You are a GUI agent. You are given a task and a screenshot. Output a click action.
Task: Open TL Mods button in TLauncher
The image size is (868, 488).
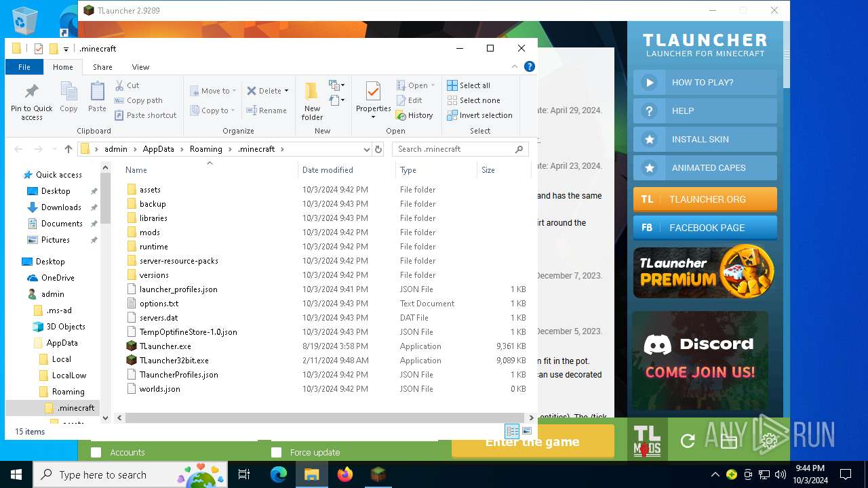click(647, 441)
